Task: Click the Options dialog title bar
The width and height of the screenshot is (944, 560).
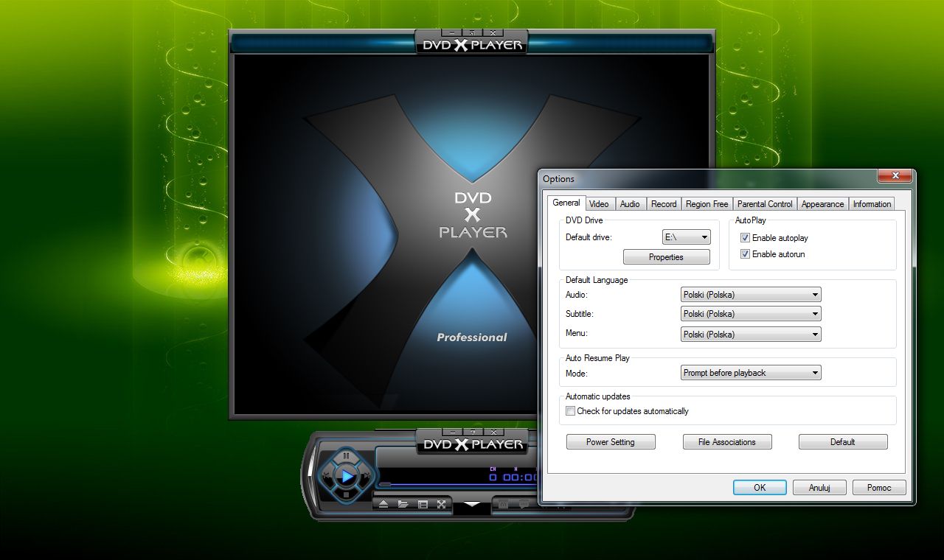Action: [708, 179]
